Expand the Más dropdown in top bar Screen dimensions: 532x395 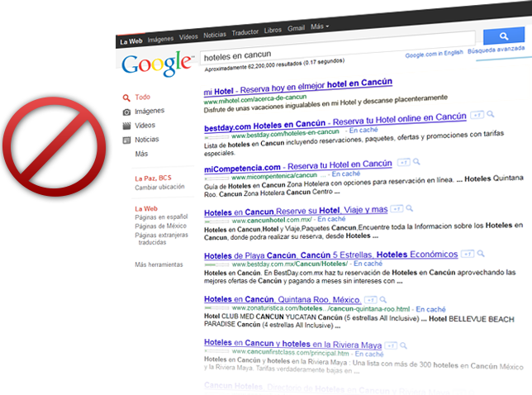[x=320, y=26]
